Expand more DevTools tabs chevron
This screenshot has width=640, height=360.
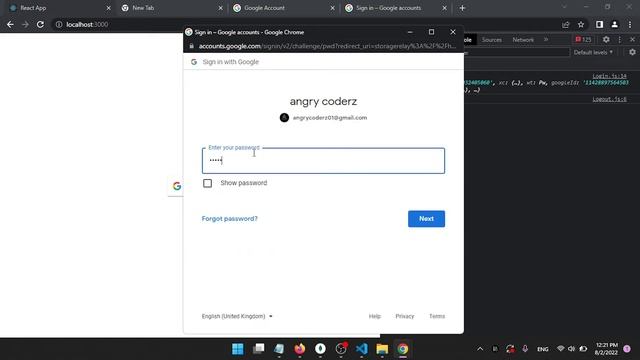(546, 40)
